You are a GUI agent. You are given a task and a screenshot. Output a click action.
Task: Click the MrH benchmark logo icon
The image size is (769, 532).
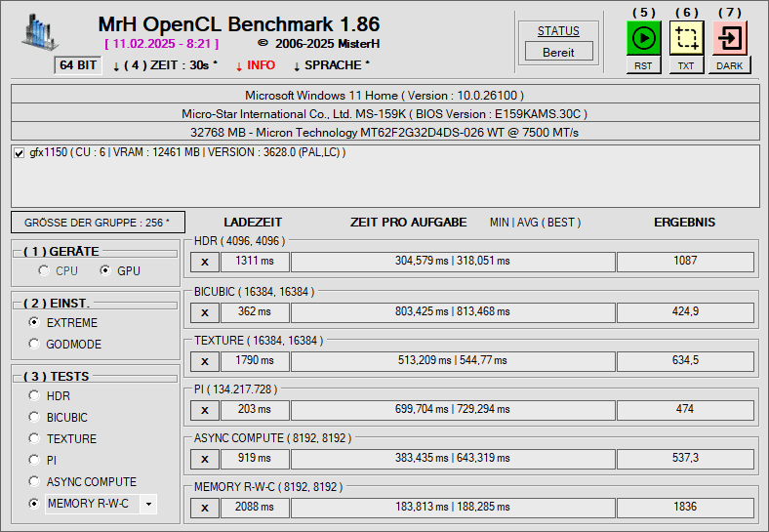(x=40, y=32)
